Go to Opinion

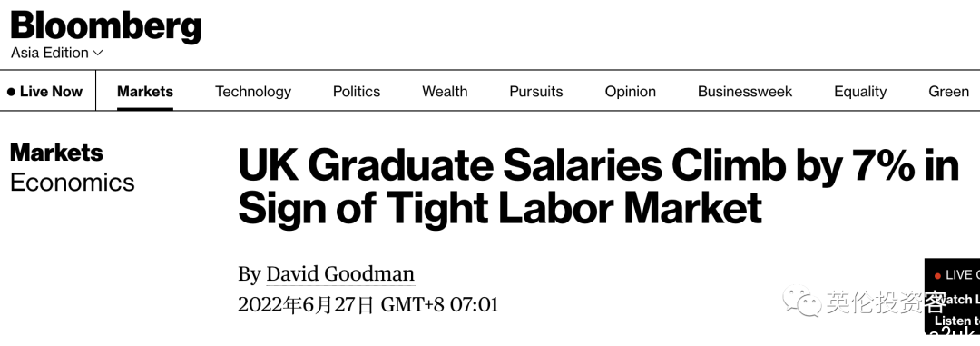(630, 92)
